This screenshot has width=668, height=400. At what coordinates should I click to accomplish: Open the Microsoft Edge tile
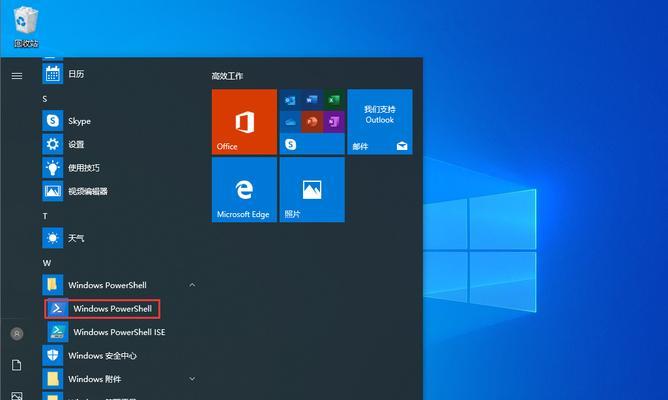pyautogui.click(x=244, y=190)
